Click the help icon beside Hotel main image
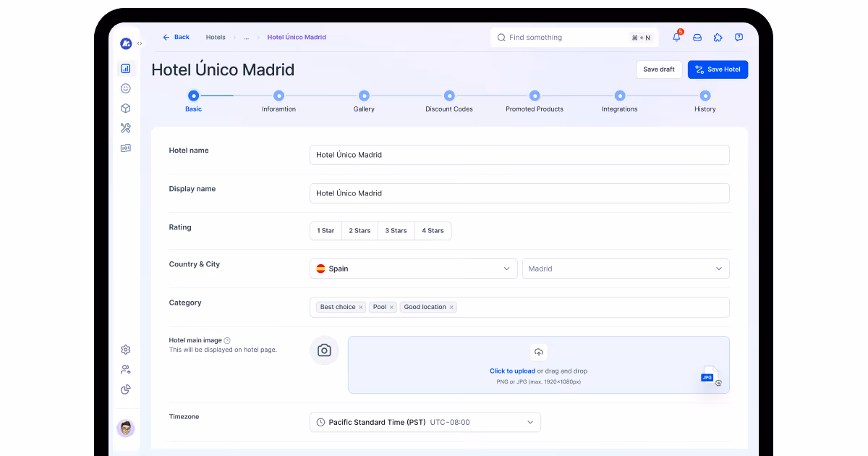868x456 pixels. tap(227, 340)
